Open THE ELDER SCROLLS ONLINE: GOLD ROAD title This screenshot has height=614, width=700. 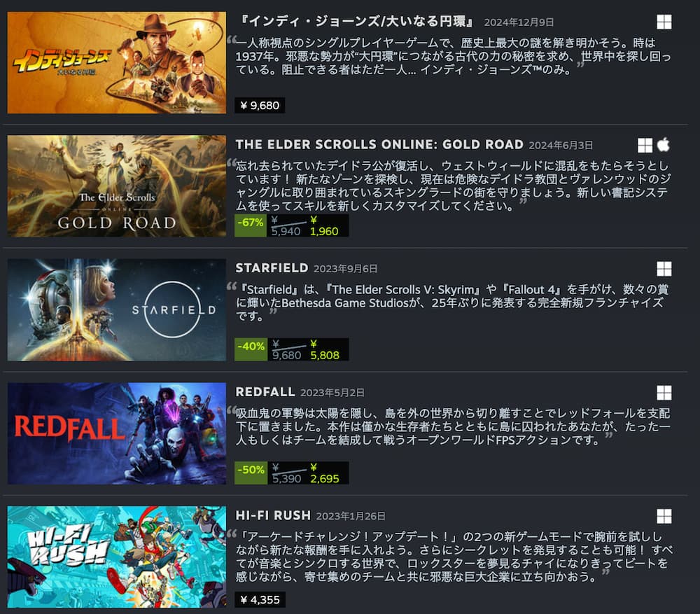pos(379,145)
